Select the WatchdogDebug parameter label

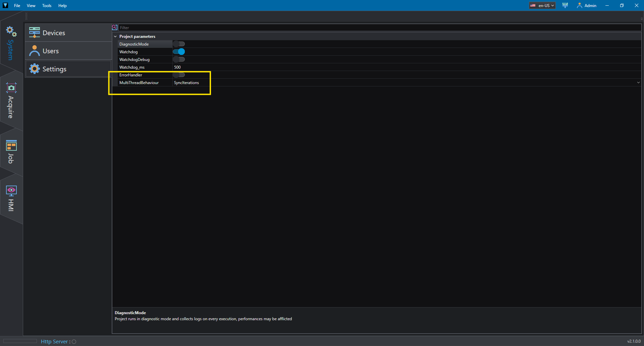click(x=135, y=59)
